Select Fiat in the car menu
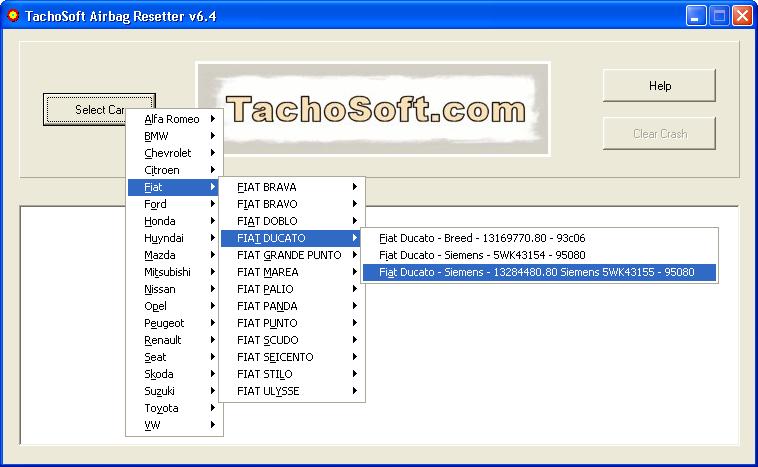The image size is (758, 467). click(173, 187)
